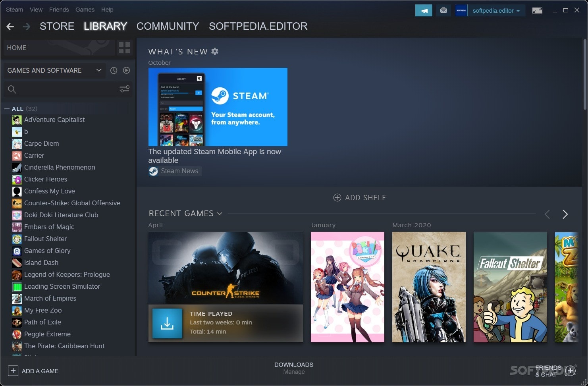Click the softpedia.editor avatar image

461,11
